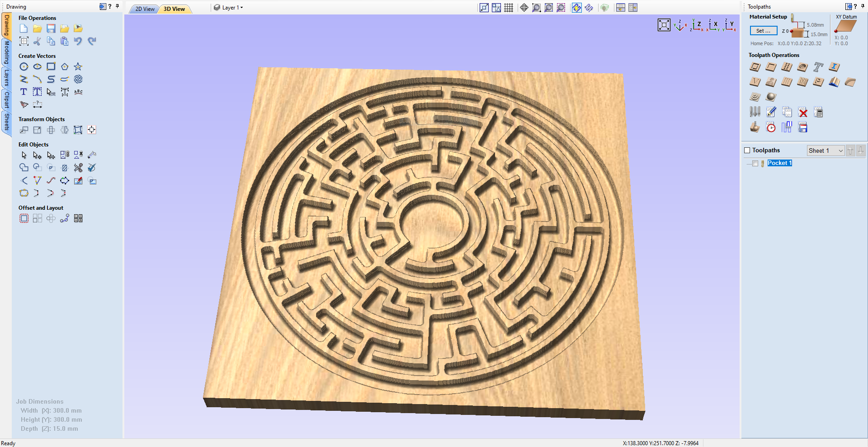Start a Drilling toolpath
The image size is (868, 447).
(x=786, y=67)
